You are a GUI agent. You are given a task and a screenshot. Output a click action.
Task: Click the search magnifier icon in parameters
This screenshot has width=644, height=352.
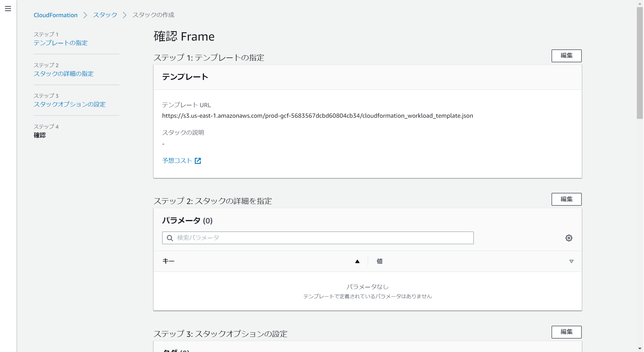pos(170,238)
